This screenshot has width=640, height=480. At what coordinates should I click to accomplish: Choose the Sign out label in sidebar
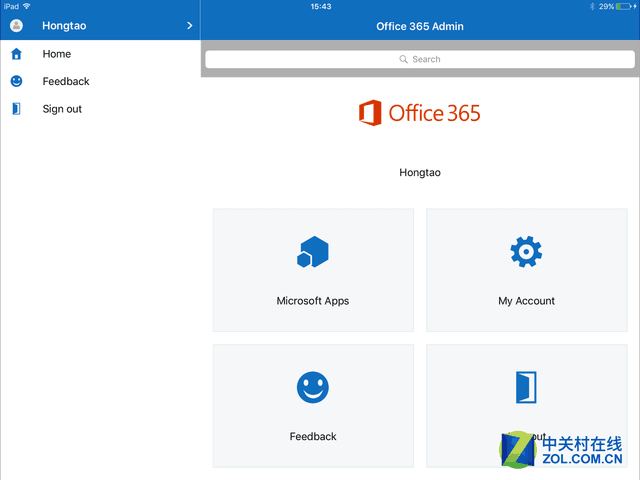coord(62,109)
